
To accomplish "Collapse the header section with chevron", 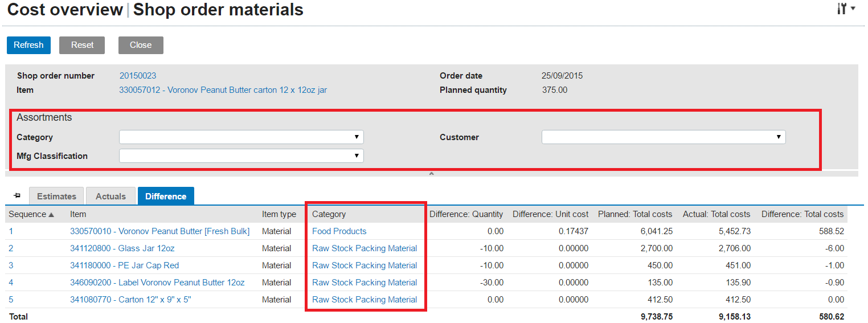I will pyautogui.click(x=431, y=174).
